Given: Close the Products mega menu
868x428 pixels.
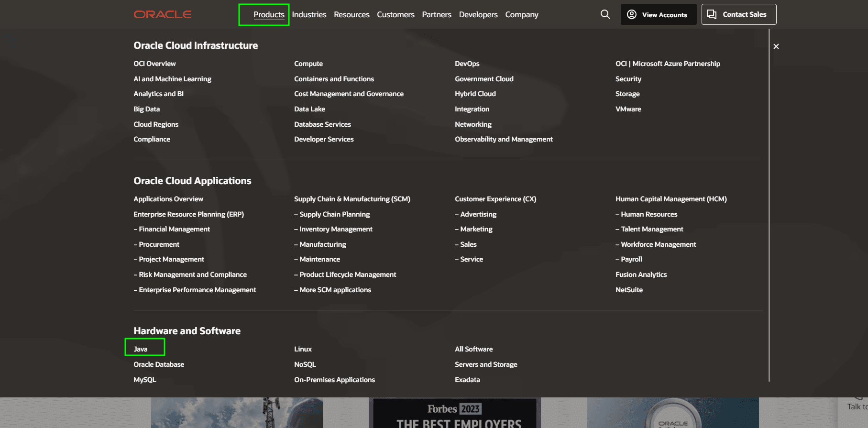Looking at the screenshot, I should [776, 46].
